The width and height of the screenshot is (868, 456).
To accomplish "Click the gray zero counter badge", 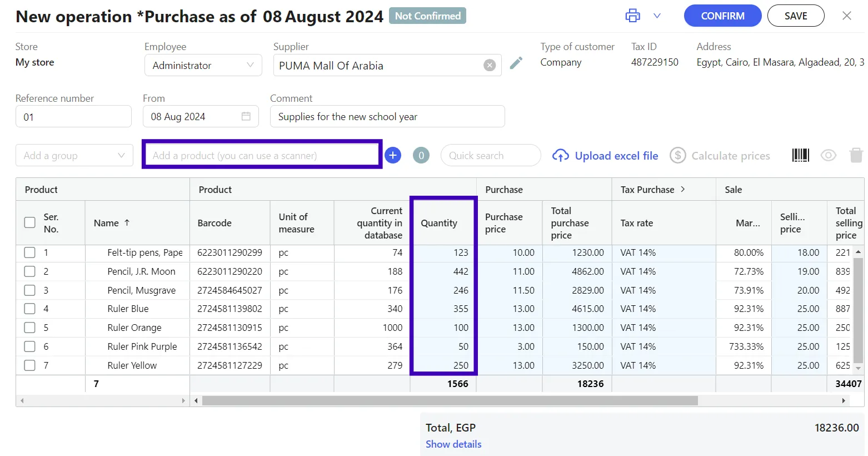I will (x=421, y=155).
